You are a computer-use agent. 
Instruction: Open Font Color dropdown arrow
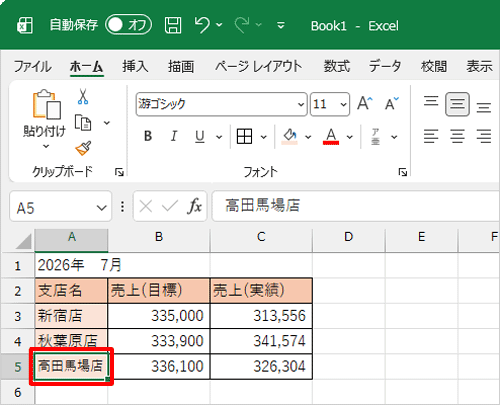click(x=350, y=137)
